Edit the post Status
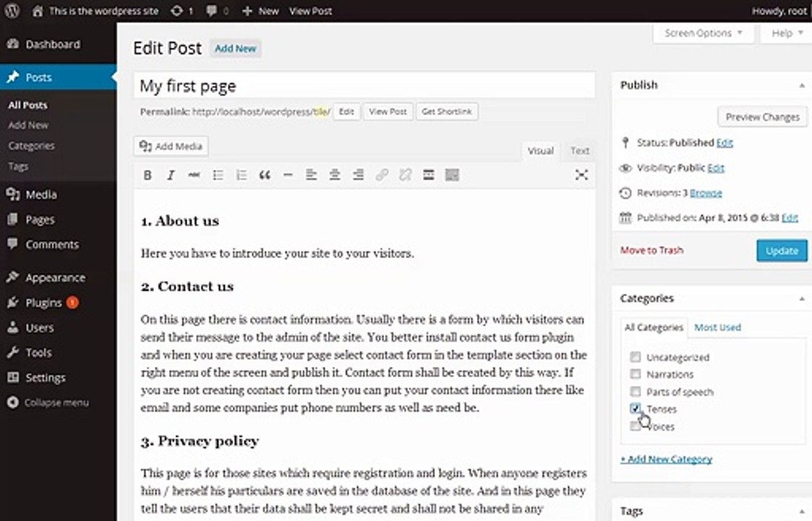 (725, 143)
